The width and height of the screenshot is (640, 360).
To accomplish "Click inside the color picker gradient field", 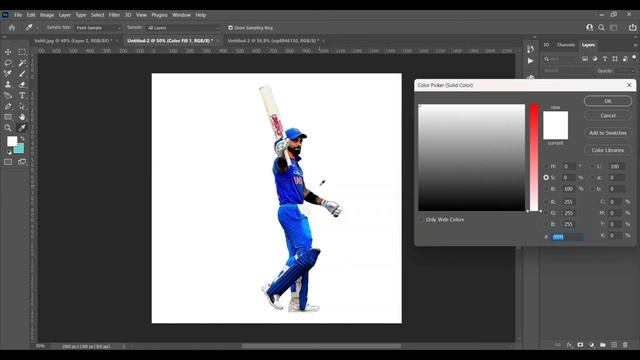I will [471, 158].
